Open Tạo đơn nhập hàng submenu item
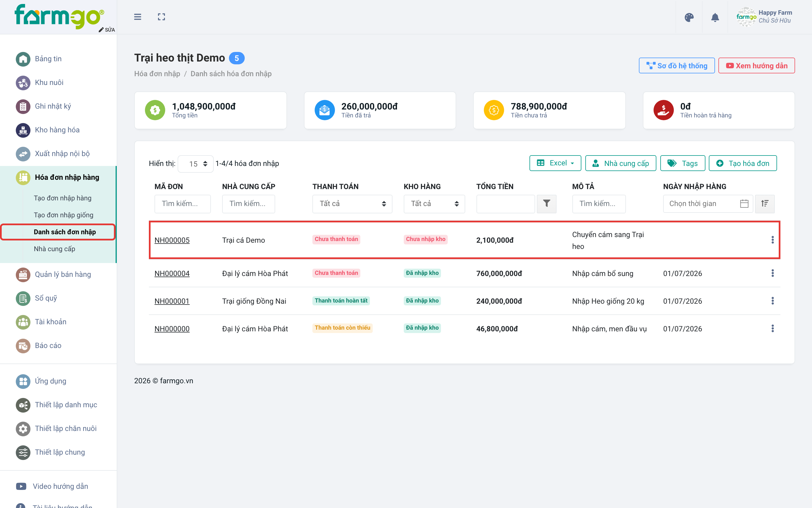The height and width of the screenshot is (508, 812). pyautogui.click(x=62, y=198)
